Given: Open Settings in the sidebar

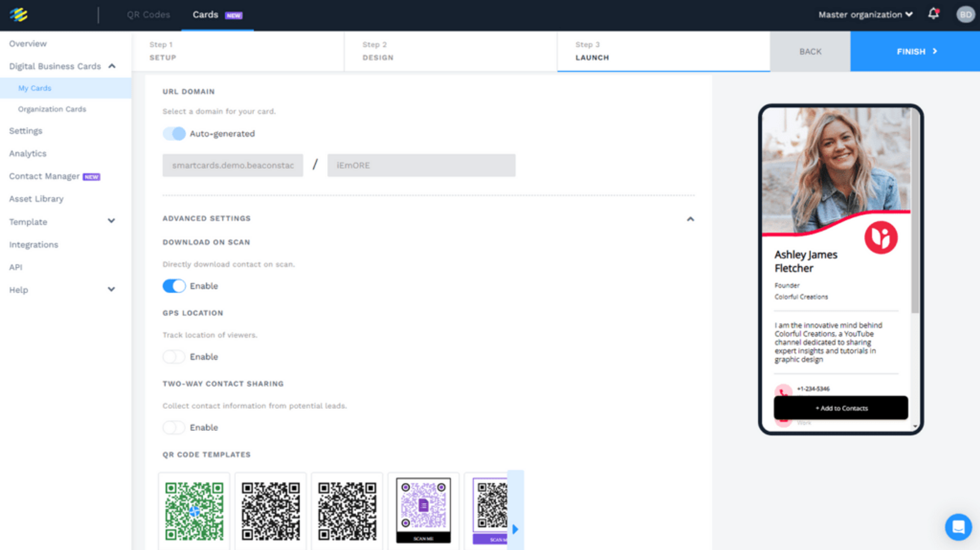Looking at the screenshot, I should tap(26, 131).
